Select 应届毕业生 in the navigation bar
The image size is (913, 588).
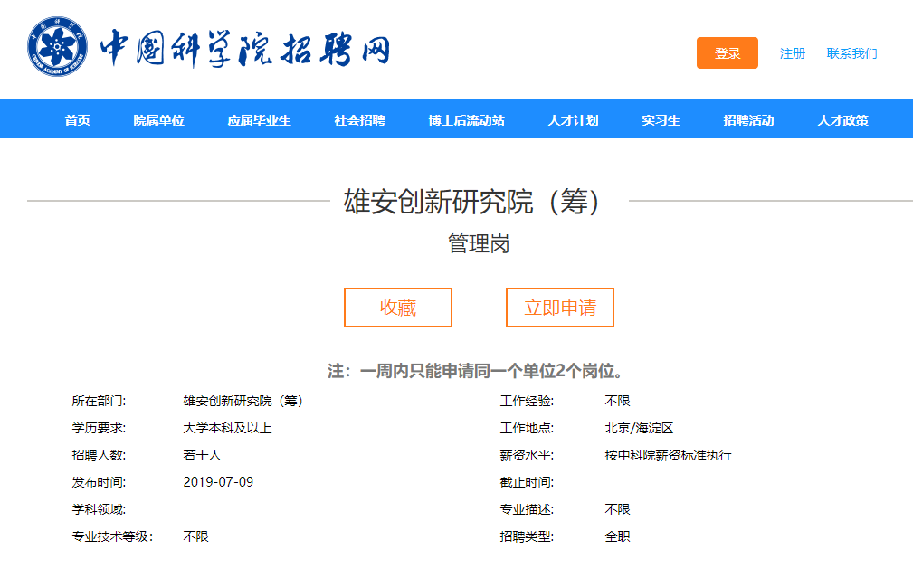click(x=259, y=120)
